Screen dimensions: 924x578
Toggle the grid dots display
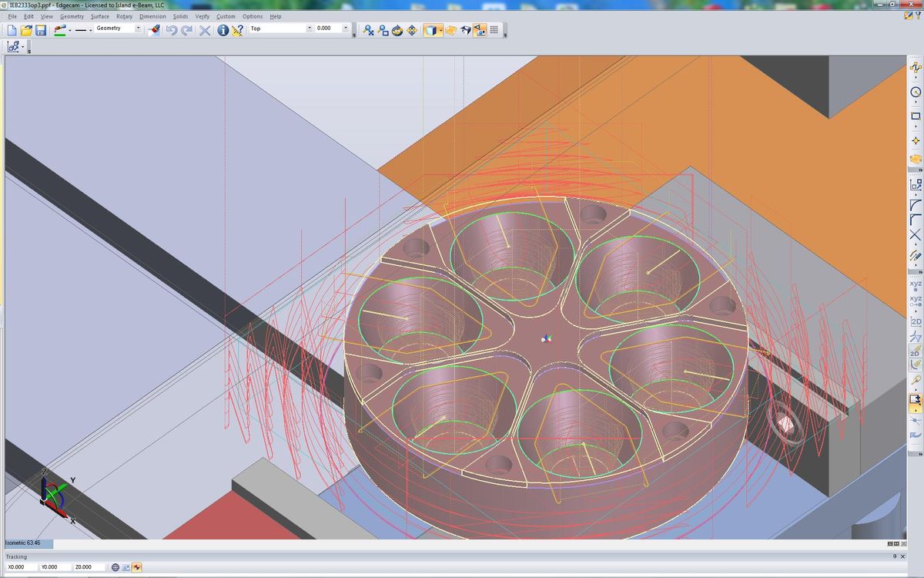pyautogui.click(x=494, y=30)
